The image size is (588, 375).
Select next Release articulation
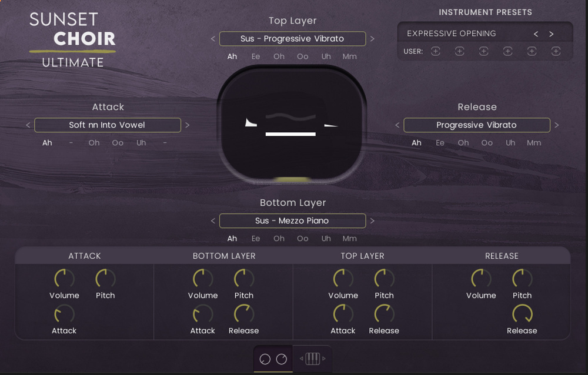click(x=557, y=125)
